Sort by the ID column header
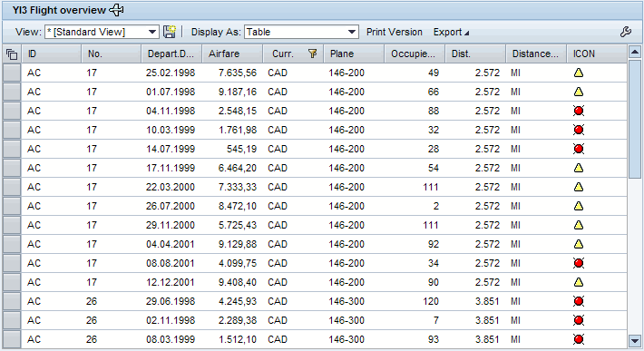Viewport: 644px width, 351px height. 51,54
